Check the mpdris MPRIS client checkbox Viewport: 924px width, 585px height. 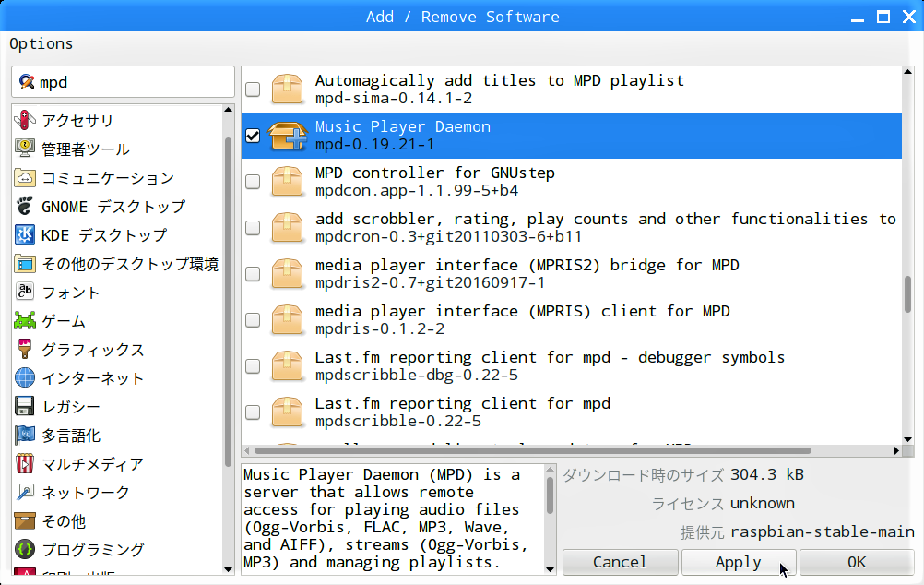pos(253,319)
